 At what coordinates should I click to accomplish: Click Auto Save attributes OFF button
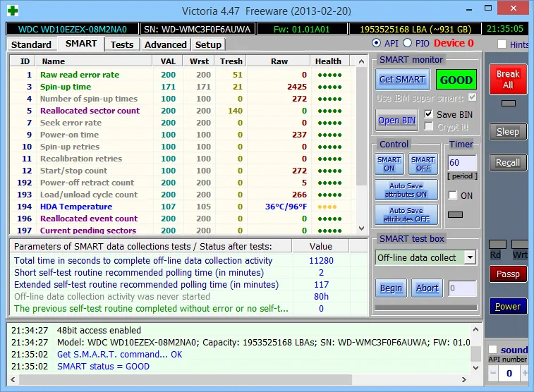click(406, 215)
